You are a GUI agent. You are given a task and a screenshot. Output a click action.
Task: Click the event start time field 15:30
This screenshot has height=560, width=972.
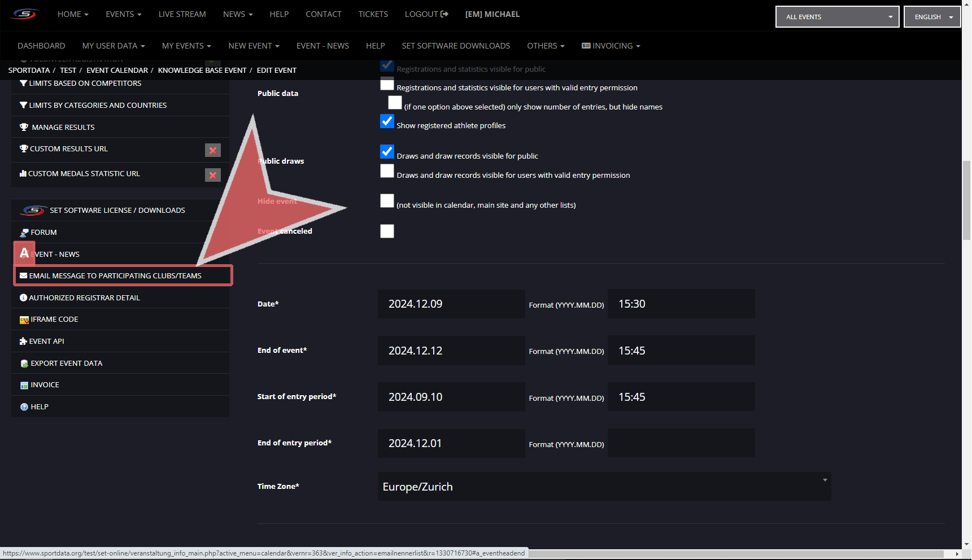[x=681, y=304]
